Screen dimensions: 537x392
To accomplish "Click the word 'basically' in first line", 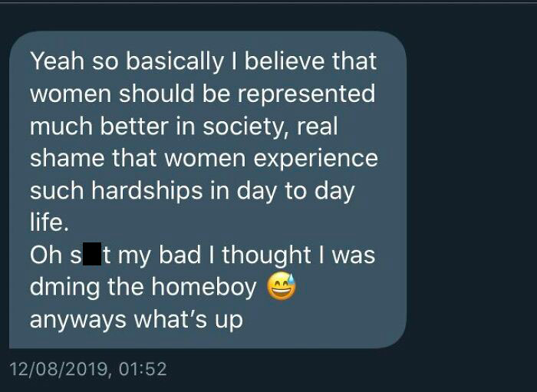I will pyautogui.click(x=174, y=62).
